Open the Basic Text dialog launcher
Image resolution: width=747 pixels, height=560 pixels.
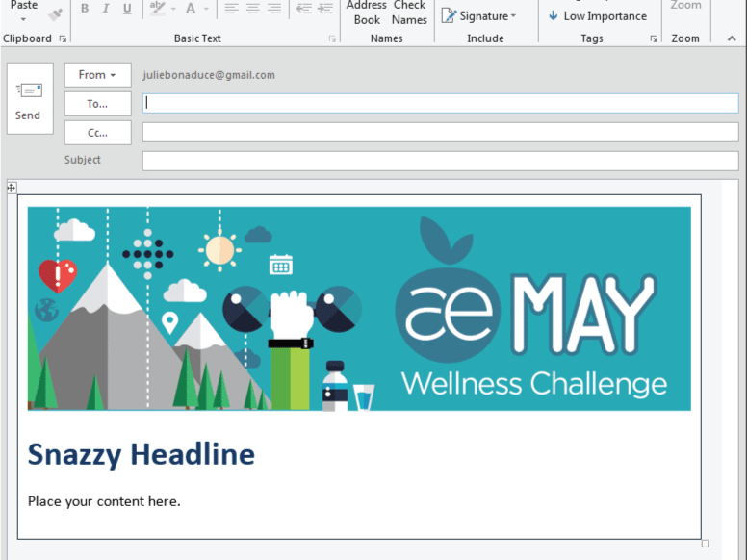(x=332, y=38)
